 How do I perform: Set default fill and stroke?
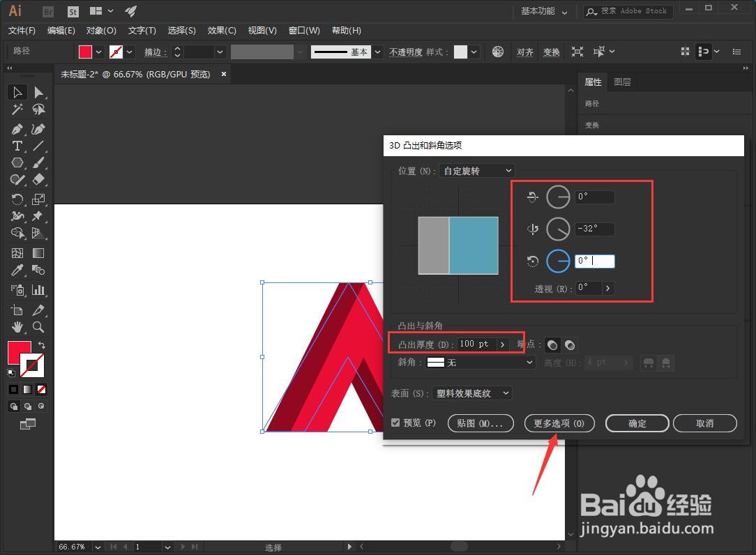point(11,372)
